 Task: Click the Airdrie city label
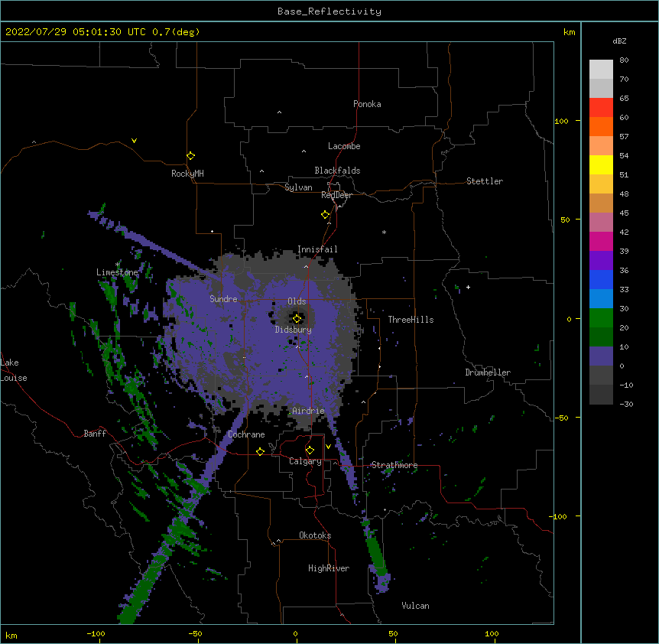click(309, 411)
